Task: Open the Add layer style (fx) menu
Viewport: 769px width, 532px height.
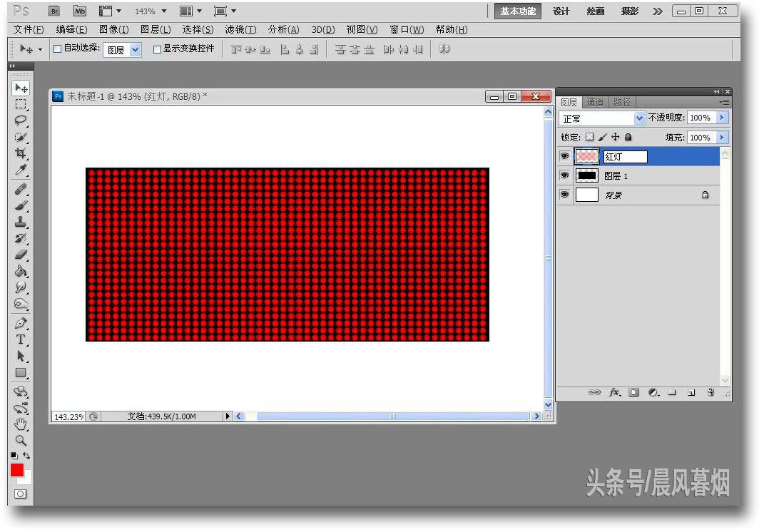Action: [614, 393]
